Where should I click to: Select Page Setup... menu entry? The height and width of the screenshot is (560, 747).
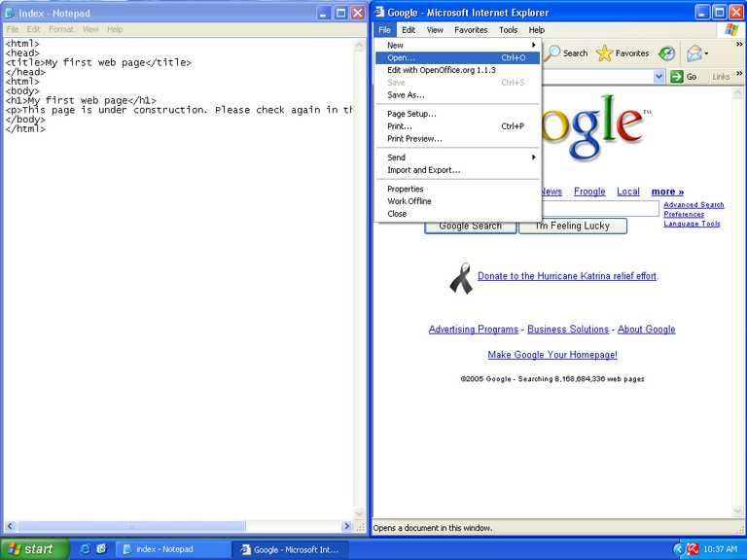pos(457,114)
